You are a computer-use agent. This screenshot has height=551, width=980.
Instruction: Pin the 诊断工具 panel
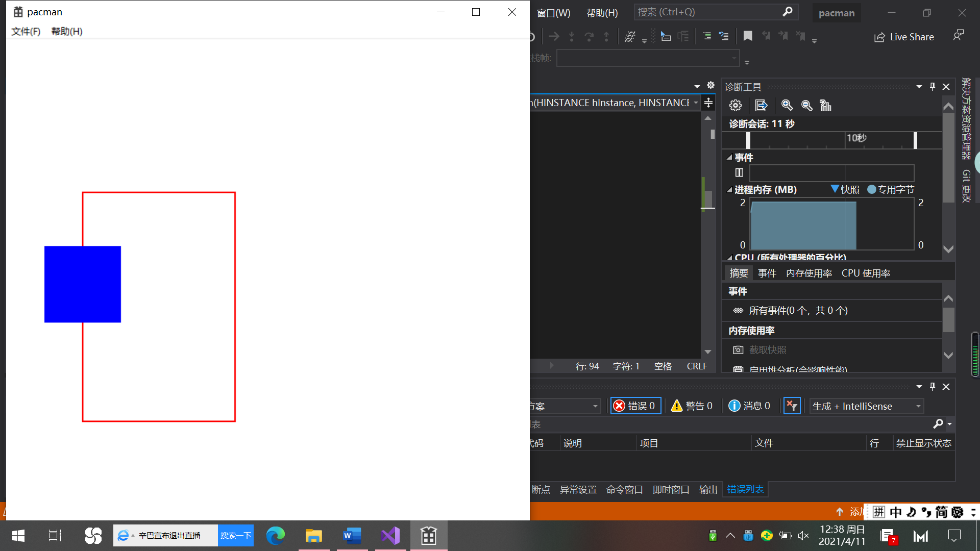(x=933, y=87)
